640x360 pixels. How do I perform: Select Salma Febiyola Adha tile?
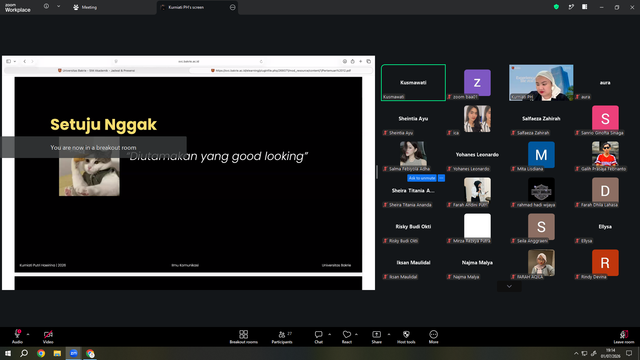pyautogui.click(x=413, y=154)
